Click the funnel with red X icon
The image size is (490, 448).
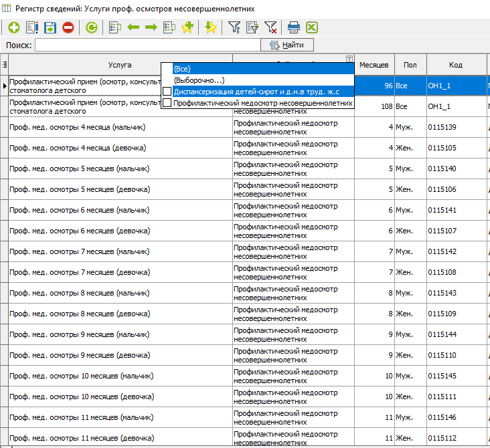(270, 27)
